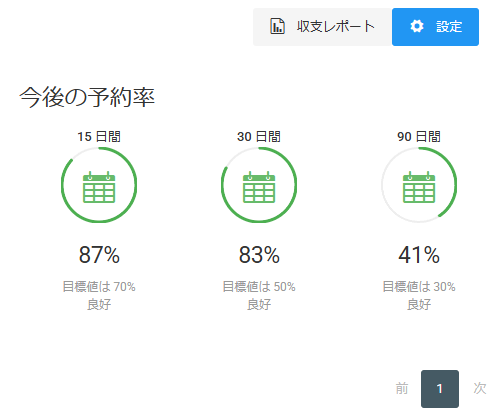
Task: Click the 今後の予約率 heading
Action: pos(87,97)
